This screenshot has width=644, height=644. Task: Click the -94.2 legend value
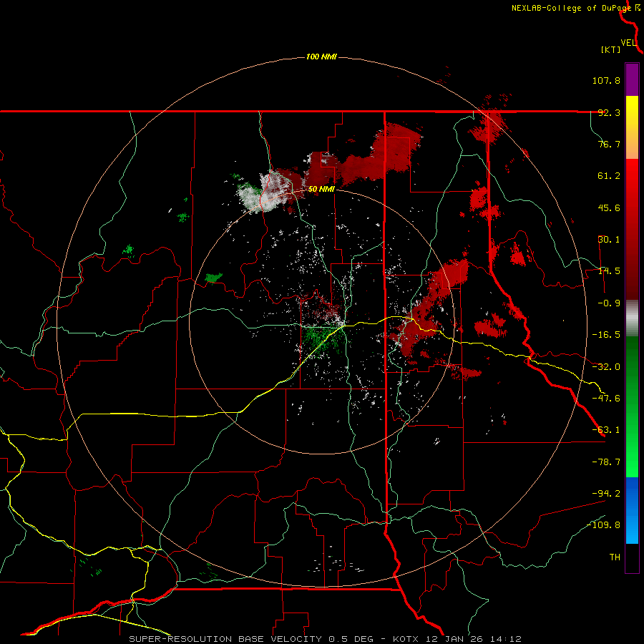coord(606,493)
